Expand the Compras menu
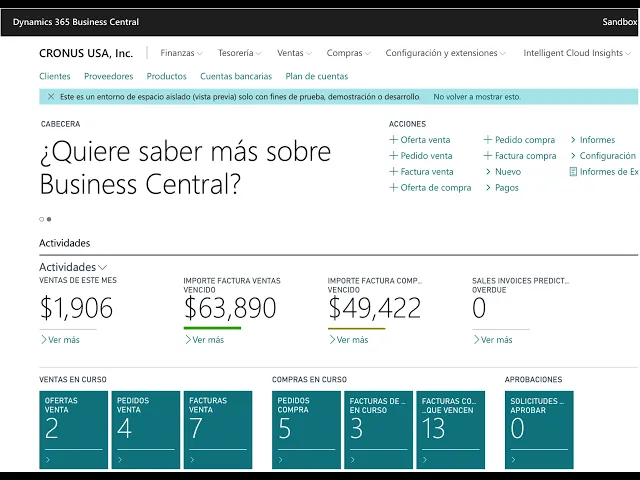640x480 pixels. (x=348, y=53)
